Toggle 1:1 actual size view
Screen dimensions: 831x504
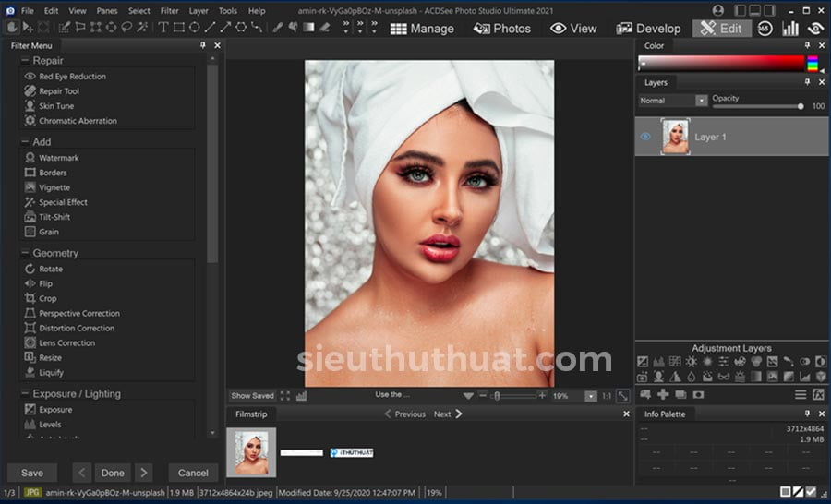click(607, 396)
